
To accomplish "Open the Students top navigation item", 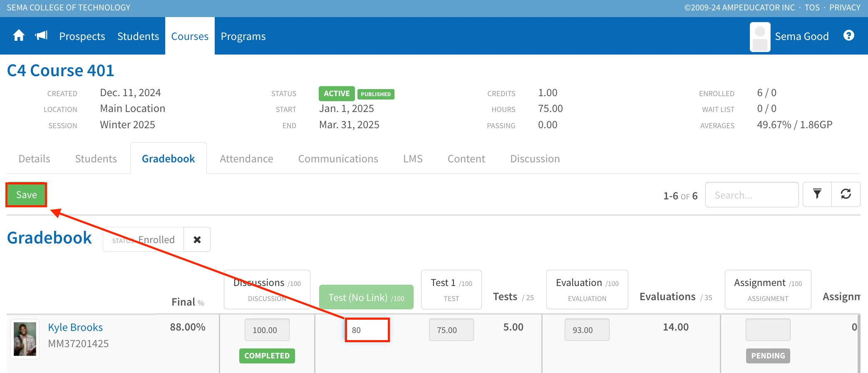I will coord(138,36).
